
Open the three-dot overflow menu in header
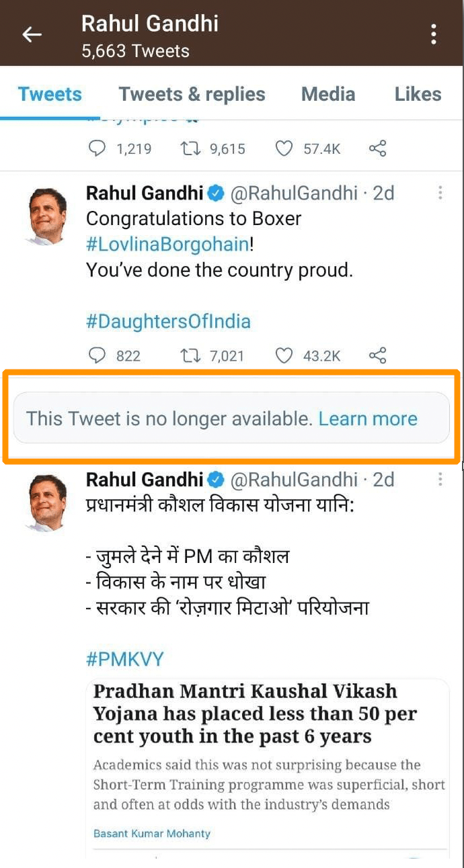434,34
